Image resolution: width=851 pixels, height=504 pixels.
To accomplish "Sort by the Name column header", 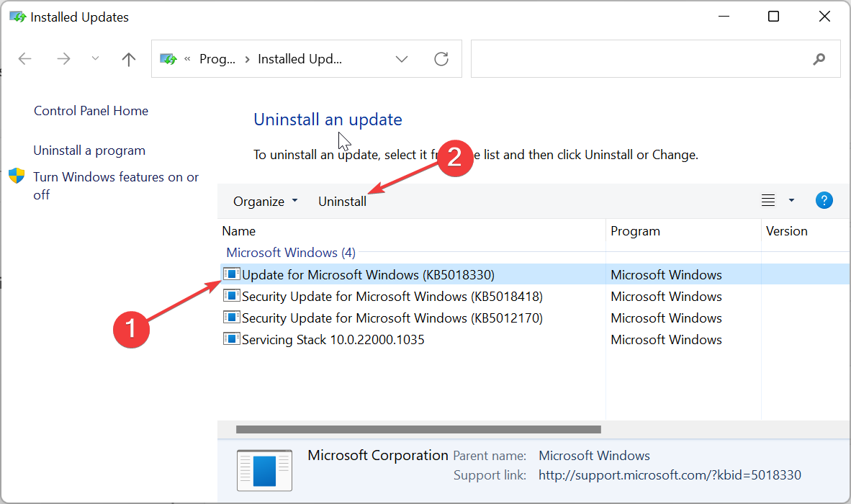I will click(x=239, y=231).
